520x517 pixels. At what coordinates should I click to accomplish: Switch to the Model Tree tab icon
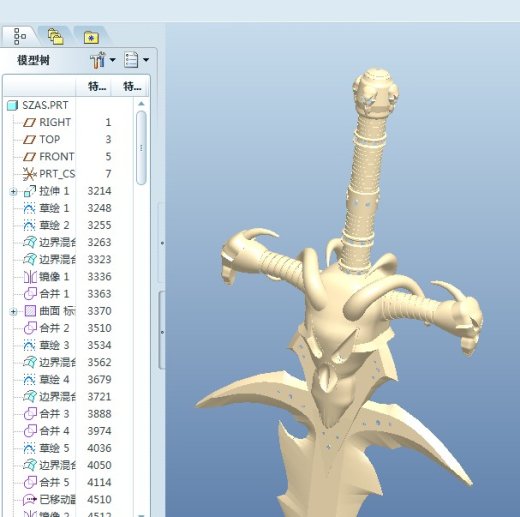pyautogui.click(x=20, y=36)
